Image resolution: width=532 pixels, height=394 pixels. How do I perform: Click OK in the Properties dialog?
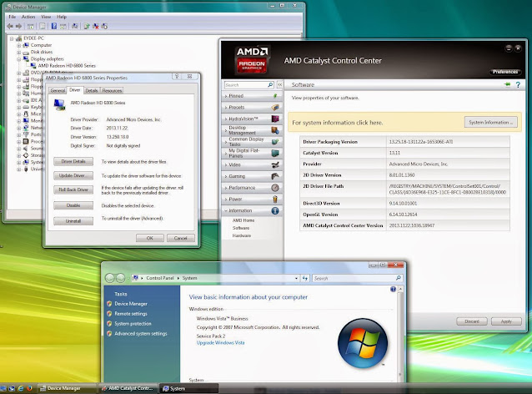tap(149, 238)
